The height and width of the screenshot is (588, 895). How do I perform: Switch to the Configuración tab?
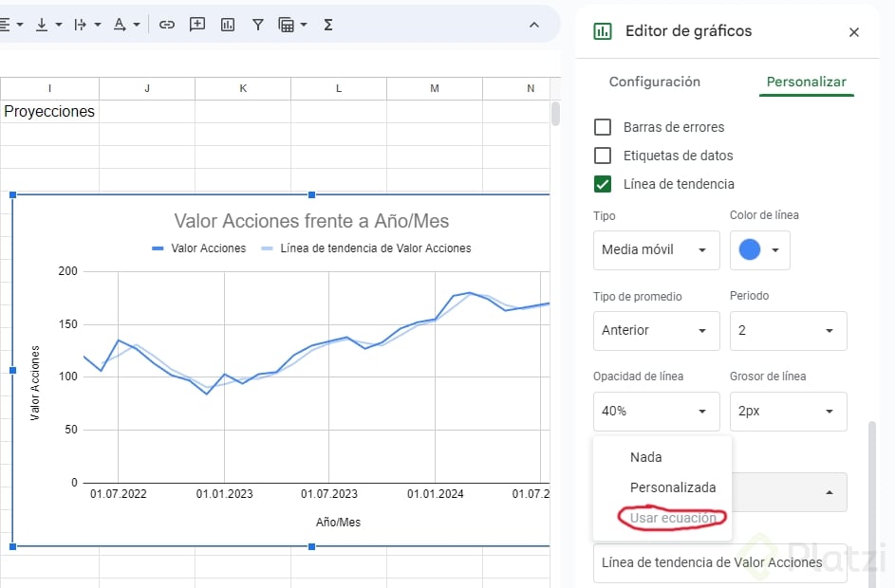coord(654,83)
